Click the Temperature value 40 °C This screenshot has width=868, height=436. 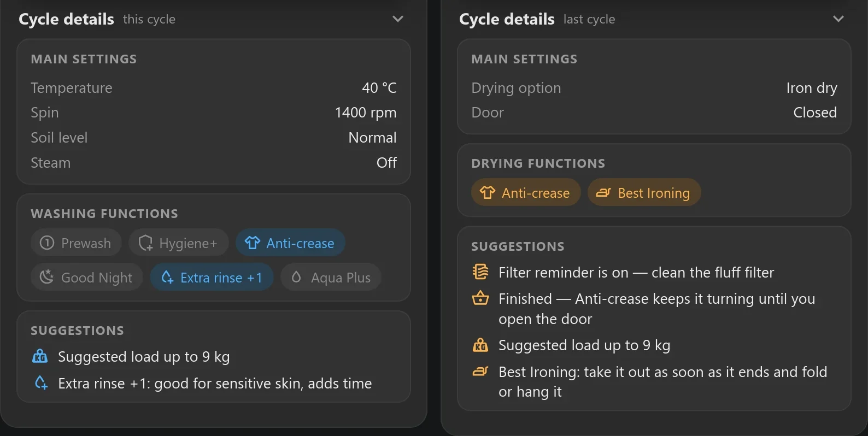(379, 88)
